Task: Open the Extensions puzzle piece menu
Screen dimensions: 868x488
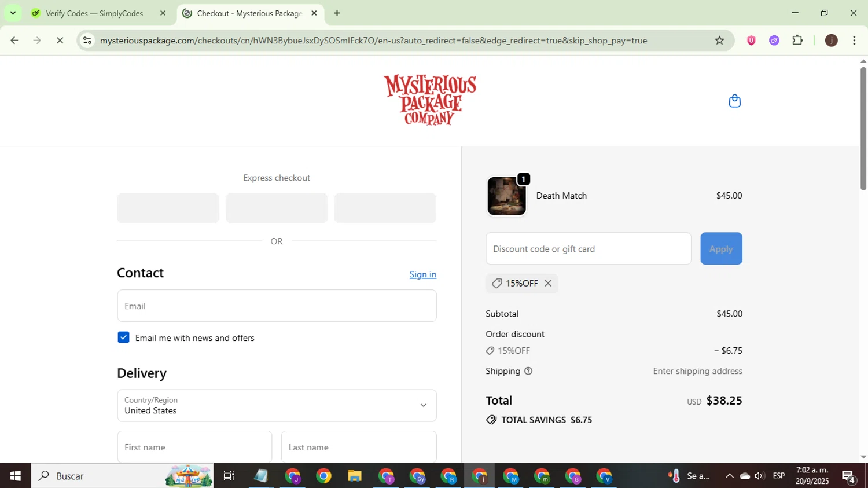Action: point(797,40)
